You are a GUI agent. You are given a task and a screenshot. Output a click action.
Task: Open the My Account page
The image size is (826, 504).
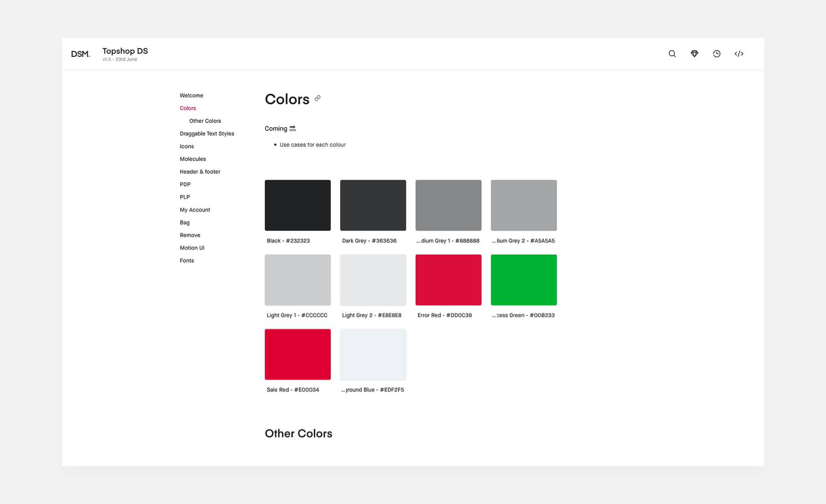point(195,210)
